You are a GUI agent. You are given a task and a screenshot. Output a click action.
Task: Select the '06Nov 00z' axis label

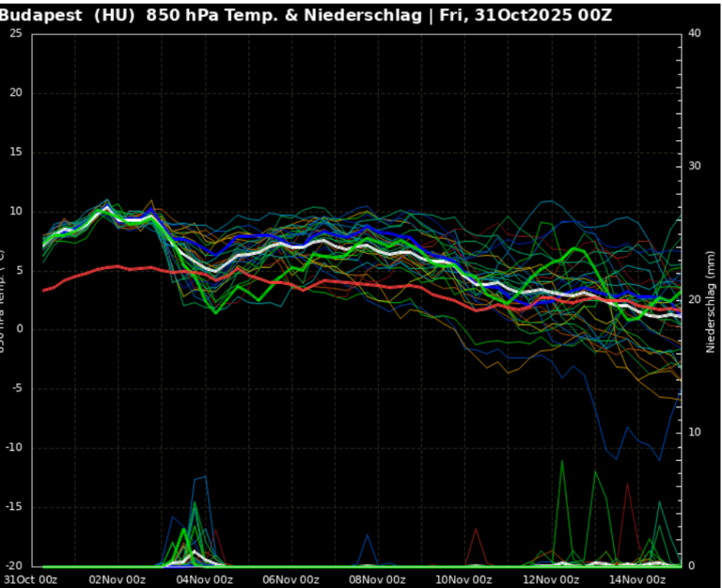click(x=290, y=580)
